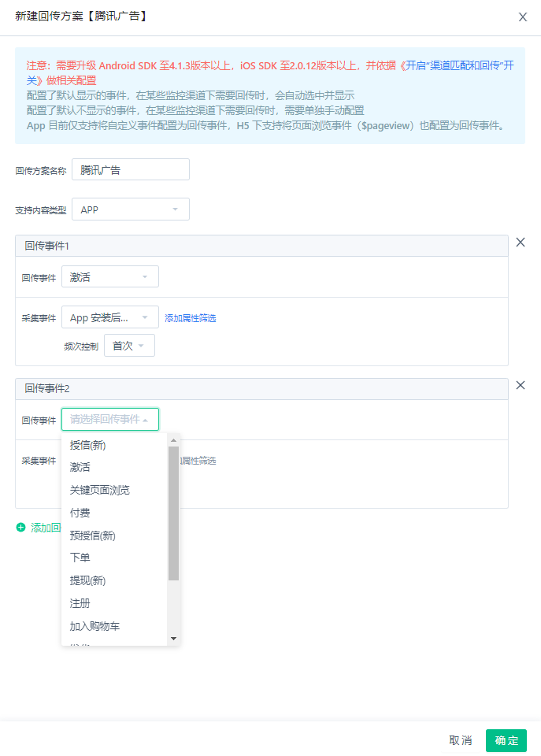The image size is (541, 756).
Task: Open the 采集事件 App 安装后 dropdown
Action: (110, 317)
